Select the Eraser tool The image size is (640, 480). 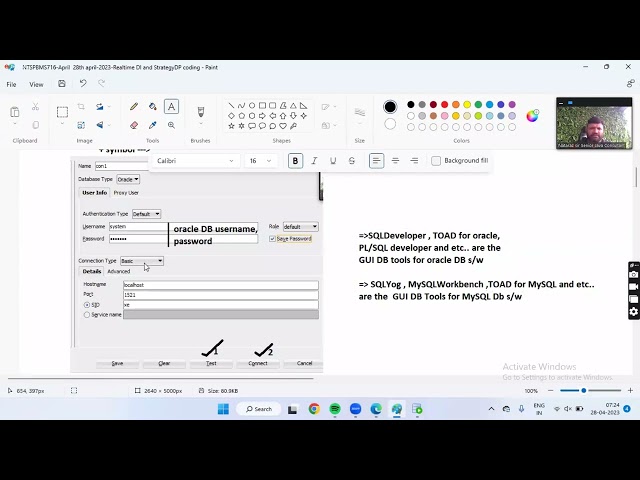(134, 125)
